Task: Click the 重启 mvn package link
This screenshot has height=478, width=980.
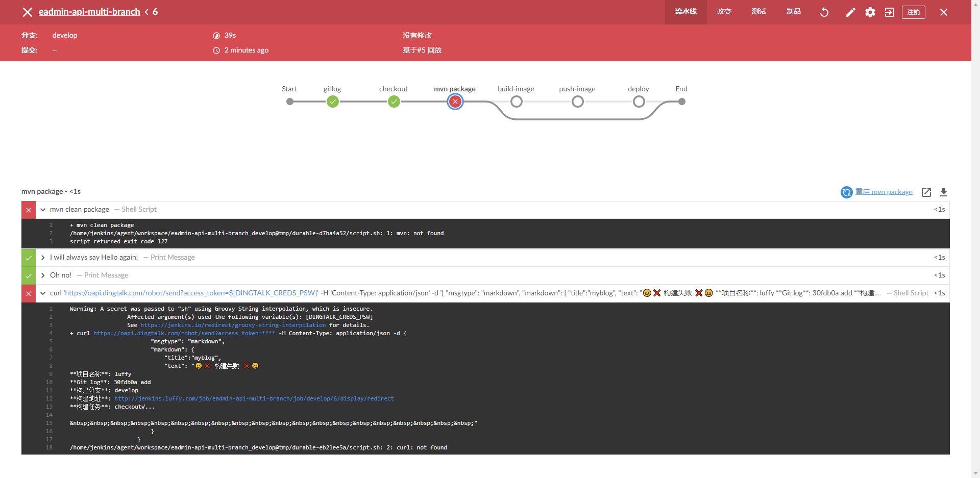Action: pos(884,192)
